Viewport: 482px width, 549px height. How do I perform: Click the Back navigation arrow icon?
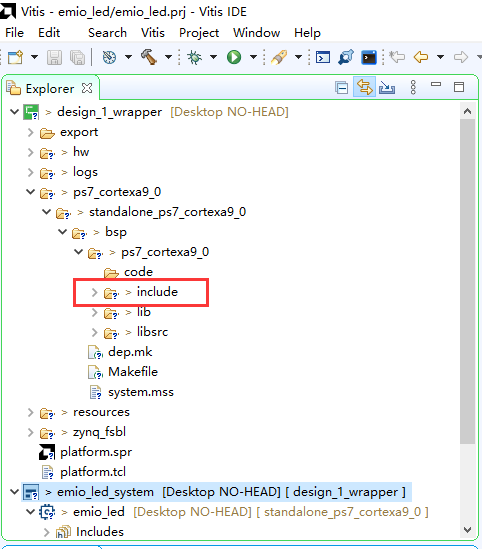pos(421,57)
